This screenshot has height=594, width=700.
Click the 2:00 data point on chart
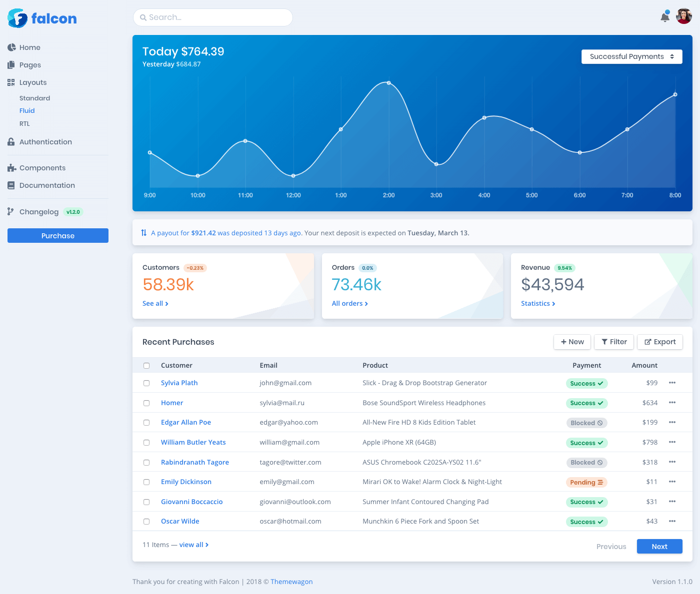pos(388,83)
